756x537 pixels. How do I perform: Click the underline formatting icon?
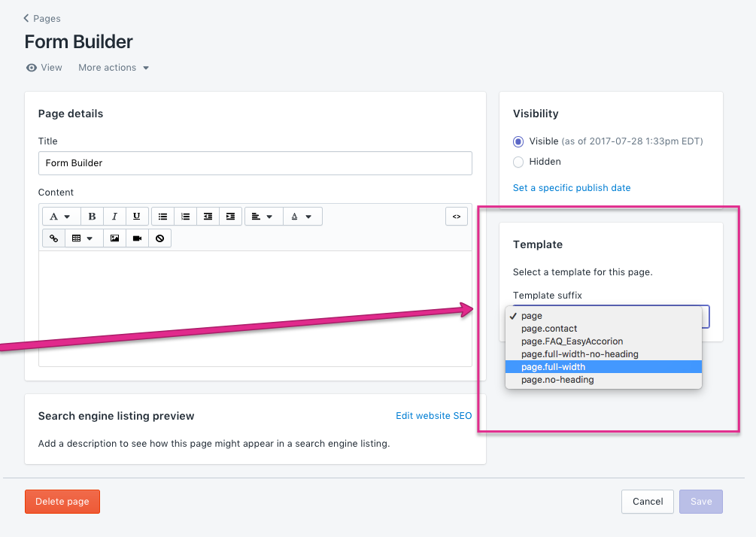point(137,217)
